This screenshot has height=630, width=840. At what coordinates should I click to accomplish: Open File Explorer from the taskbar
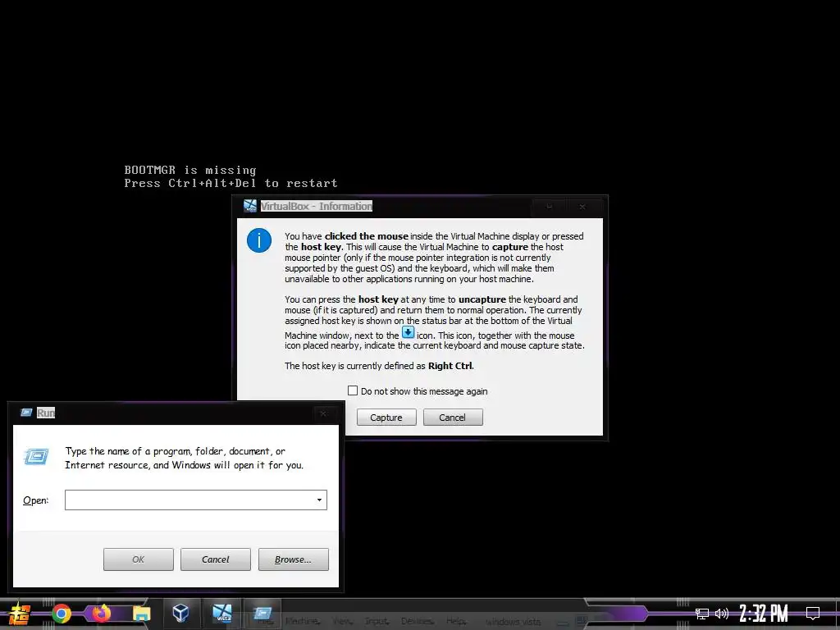click(x=141, y=614)
